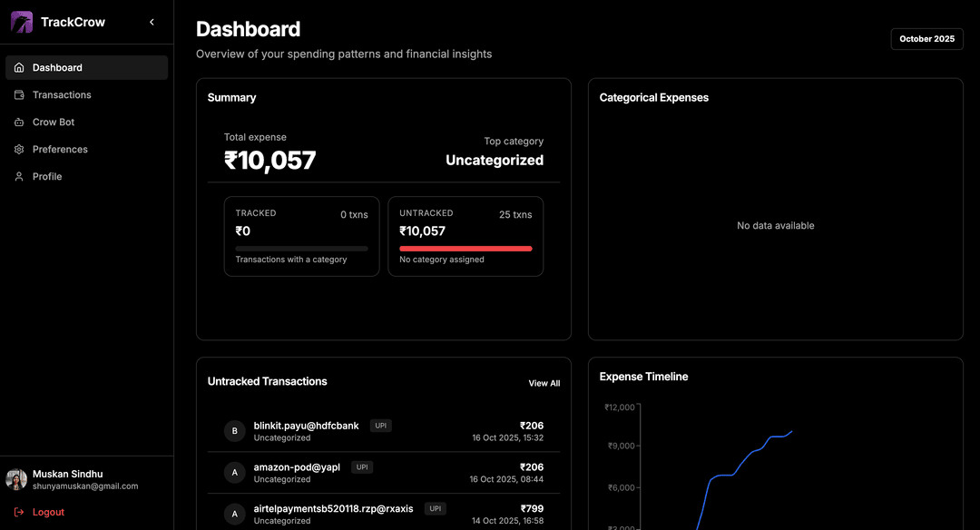
Task: Click the Dashboard home icon
Action: (19, 68)
